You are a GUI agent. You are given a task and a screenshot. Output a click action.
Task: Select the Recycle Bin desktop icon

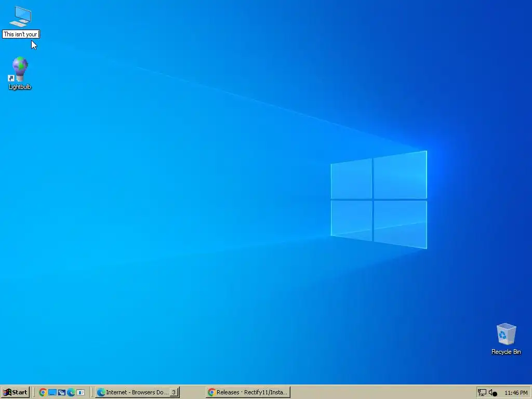[x=506, y=334]
